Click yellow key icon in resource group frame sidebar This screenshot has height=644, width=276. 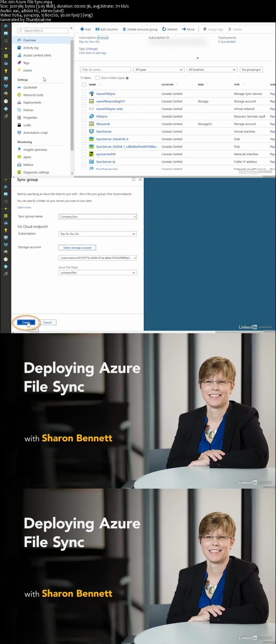tap(6, 71)
